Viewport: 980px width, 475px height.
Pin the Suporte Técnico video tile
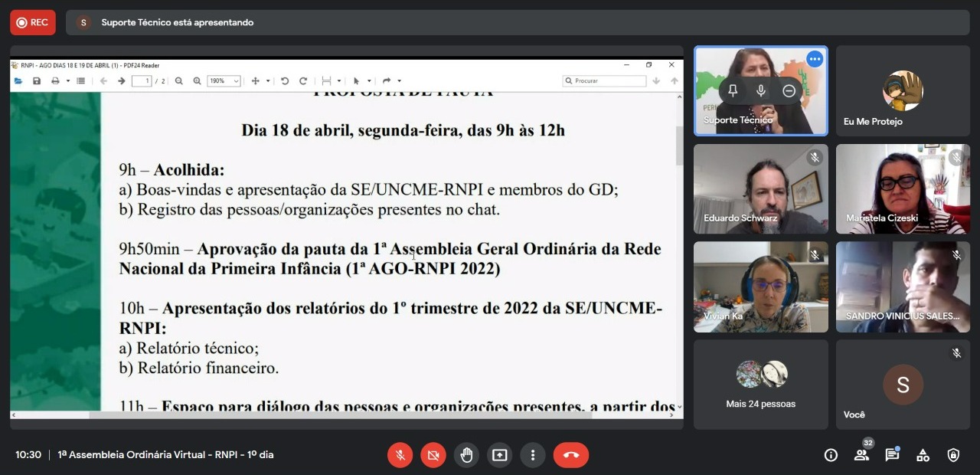pyautogui.click(x=733, y=90)
